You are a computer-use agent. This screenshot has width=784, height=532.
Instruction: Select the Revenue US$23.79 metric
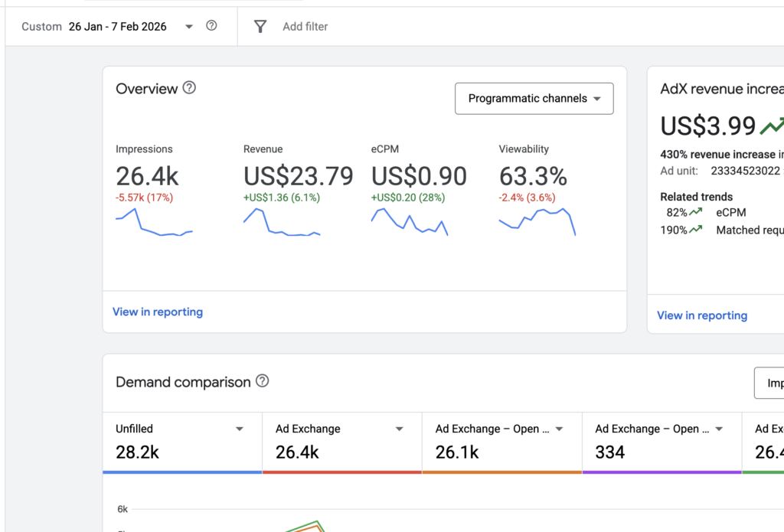click(298, 177)
